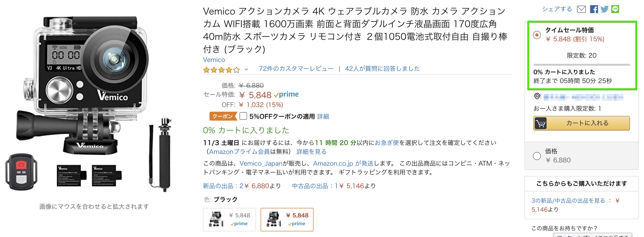Open the 72件のカスタマーレビュー link
Screen dimensions: 644x237
click(296, 69)
